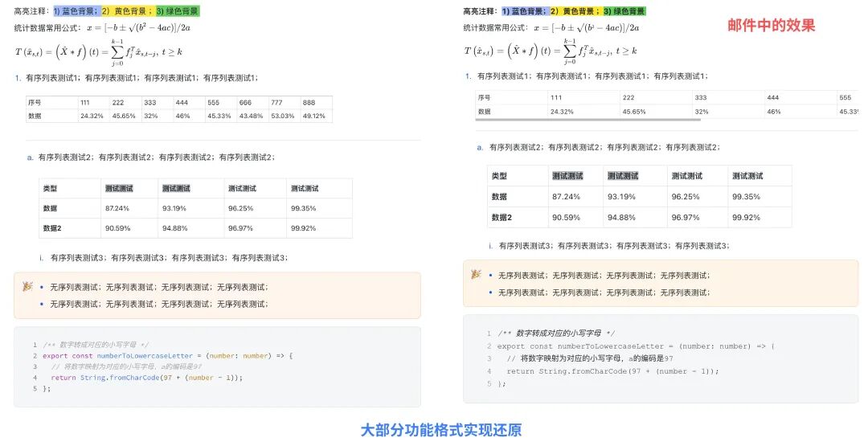This screenshot has height=446, width=868.
Task: Click list item 'i. 有序列表测试3' in left document
Action: [163, 257]
